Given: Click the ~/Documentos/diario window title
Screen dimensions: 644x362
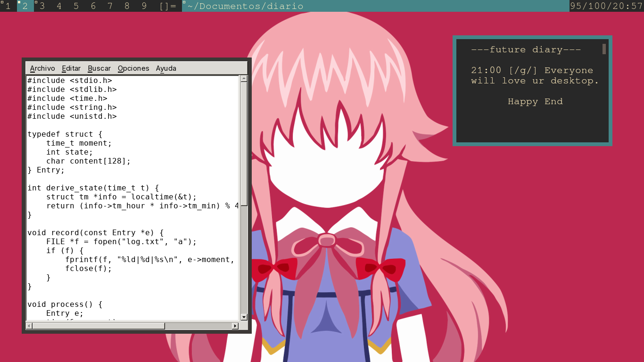Looking at the screenshot, I should tap(245, 6).
